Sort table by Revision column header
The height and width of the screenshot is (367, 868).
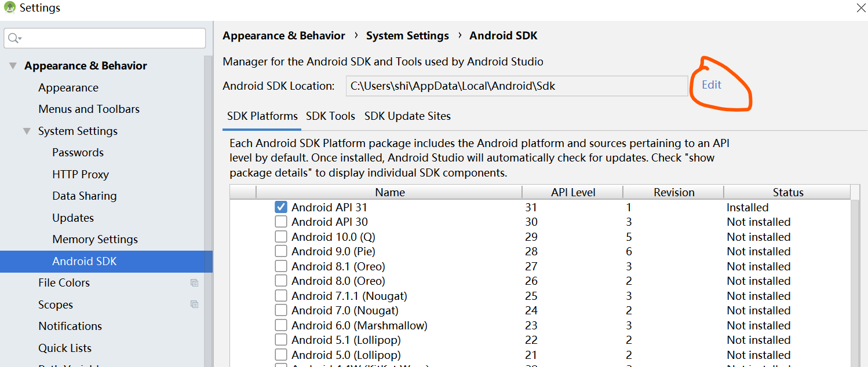point(674,193)
